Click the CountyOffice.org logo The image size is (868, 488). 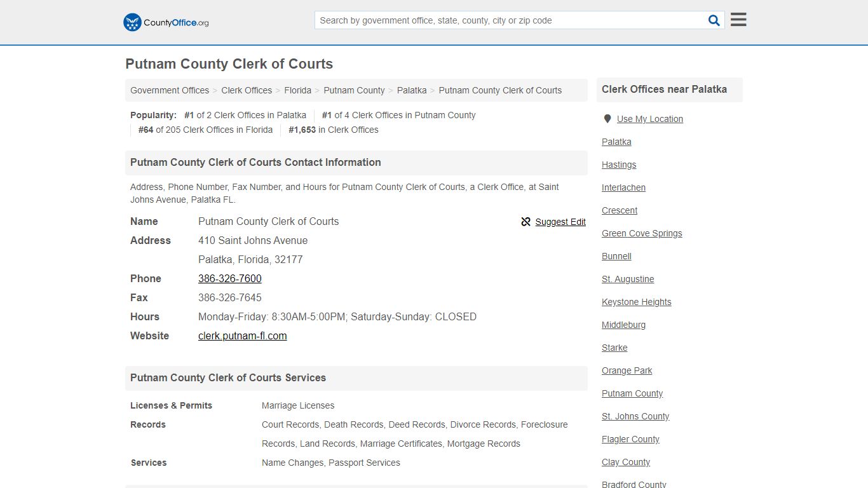pyautogui.click(x=166, y=22)
